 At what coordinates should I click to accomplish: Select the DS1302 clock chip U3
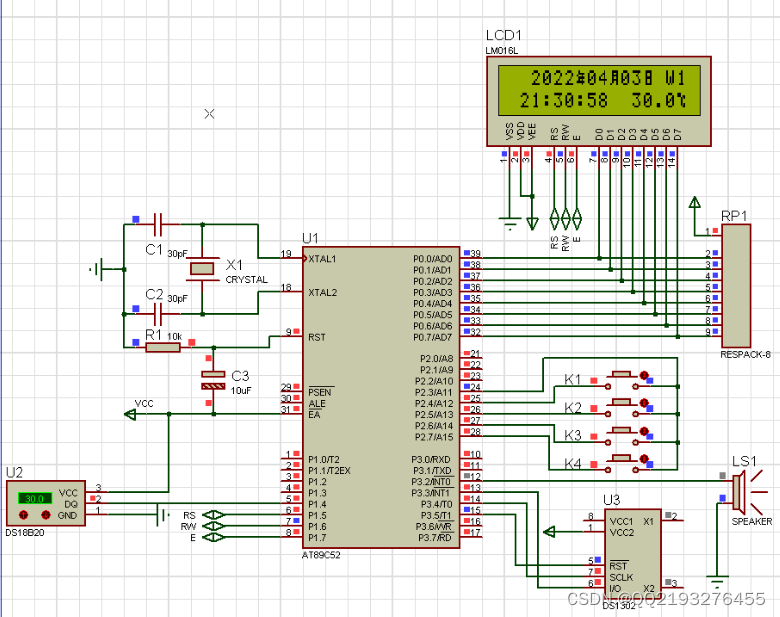[632, 555]
